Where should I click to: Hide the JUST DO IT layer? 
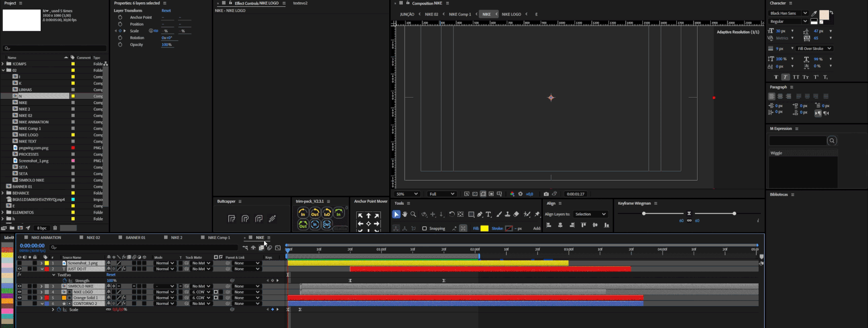click(x=19, y=269)
